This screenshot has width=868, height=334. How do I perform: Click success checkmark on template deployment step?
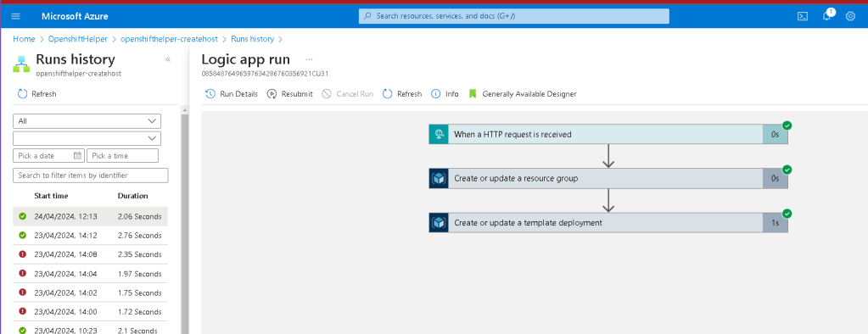pyautogui.click(x=787, y=214)
